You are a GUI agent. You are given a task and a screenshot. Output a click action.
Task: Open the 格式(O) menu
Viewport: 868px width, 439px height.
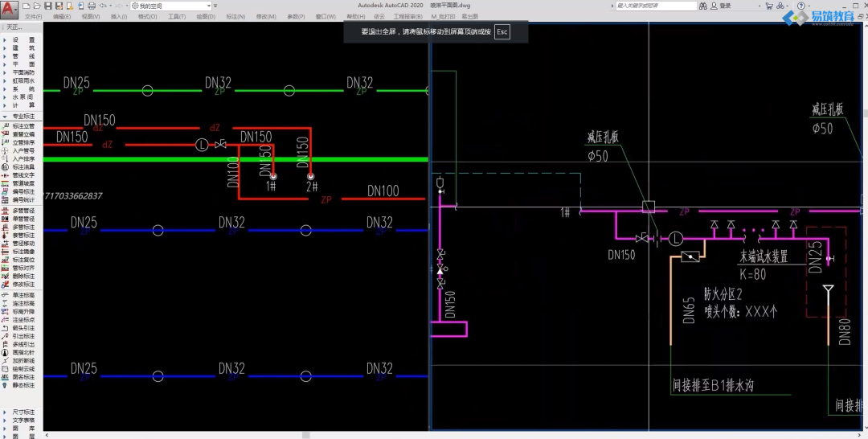click(x=147, y=17)
